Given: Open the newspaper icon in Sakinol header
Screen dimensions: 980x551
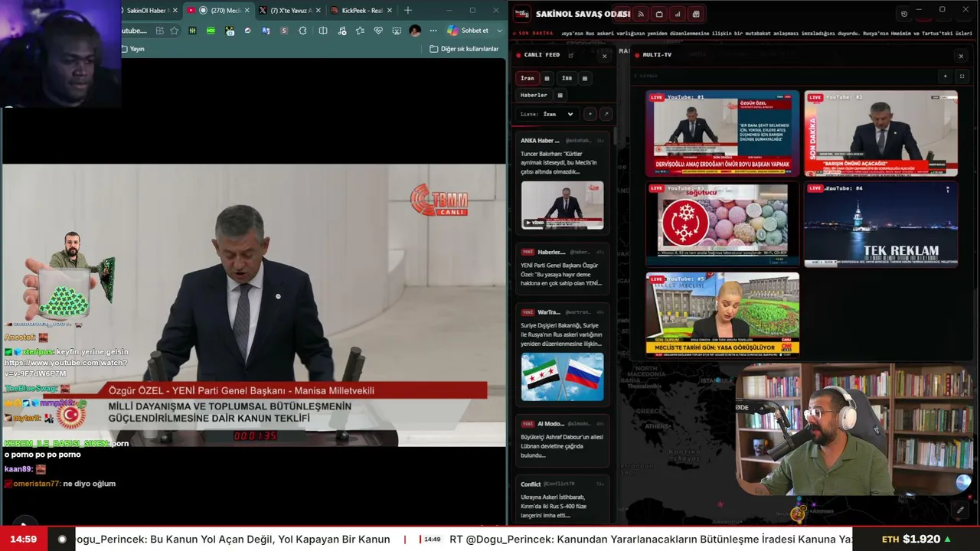Looking at the screenshot, I should point(696,14).
